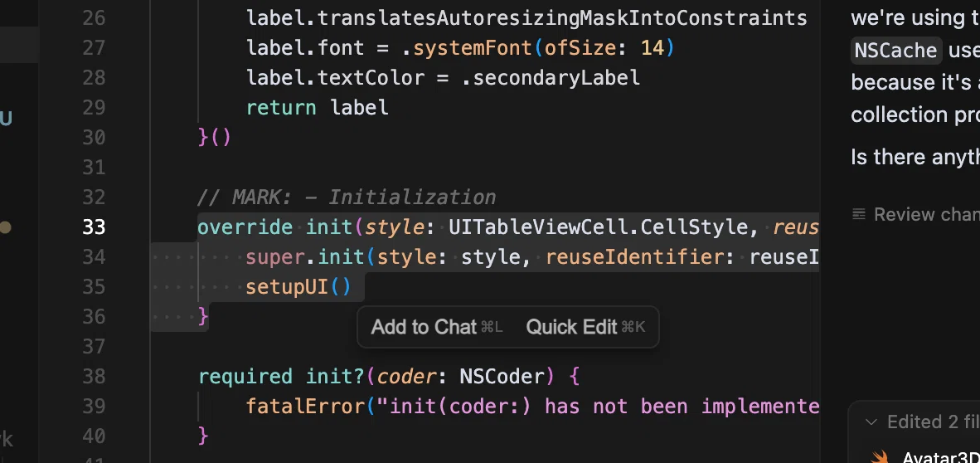980x463 pixels.
Task: Click the Swift file icon beside Avatar3D
Action: point(880,458)
